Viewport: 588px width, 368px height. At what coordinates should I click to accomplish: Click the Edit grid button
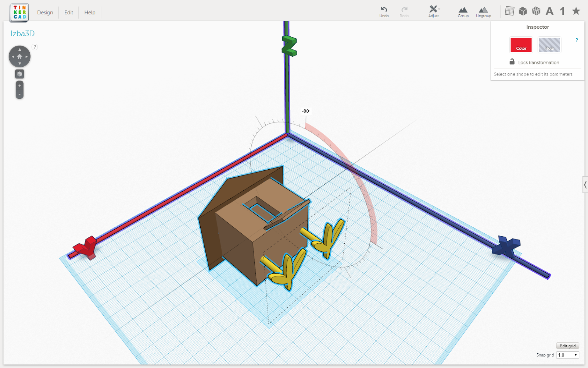567,346
